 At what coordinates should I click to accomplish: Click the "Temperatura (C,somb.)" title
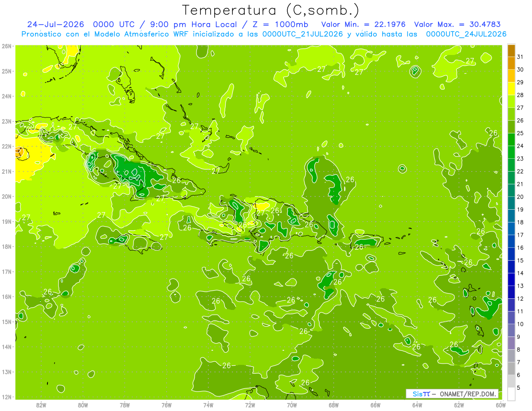click(x=271, y=10)
